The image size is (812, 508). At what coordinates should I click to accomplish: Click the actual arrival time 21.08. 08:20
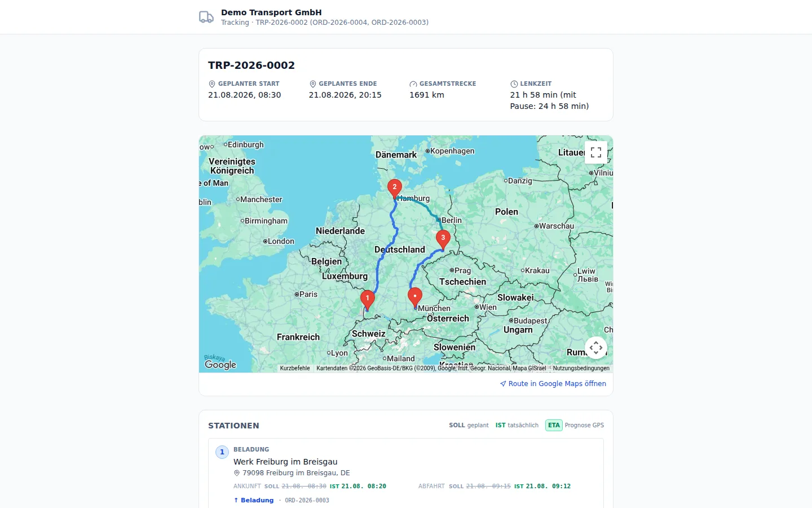click(364, 486)
